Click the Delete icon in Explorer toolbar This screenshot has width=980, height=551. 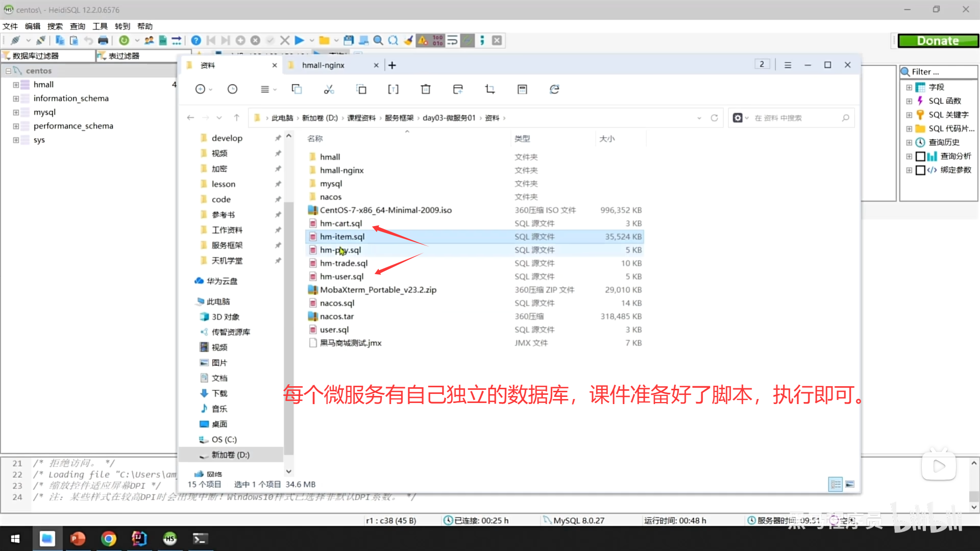[x=425, y=89]
